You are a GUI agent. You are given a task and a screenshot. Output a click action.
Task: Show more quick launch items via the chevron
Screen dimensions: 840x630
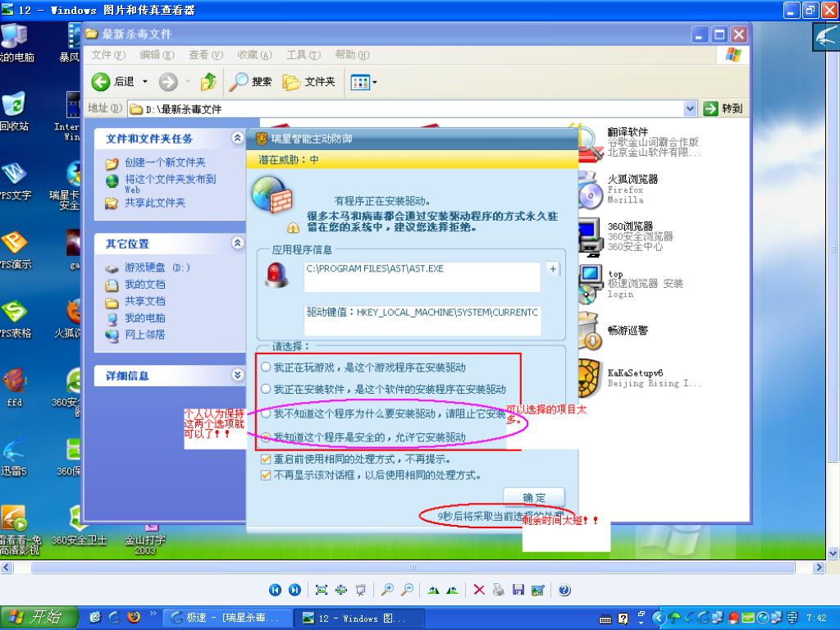[x=153, y=614]
